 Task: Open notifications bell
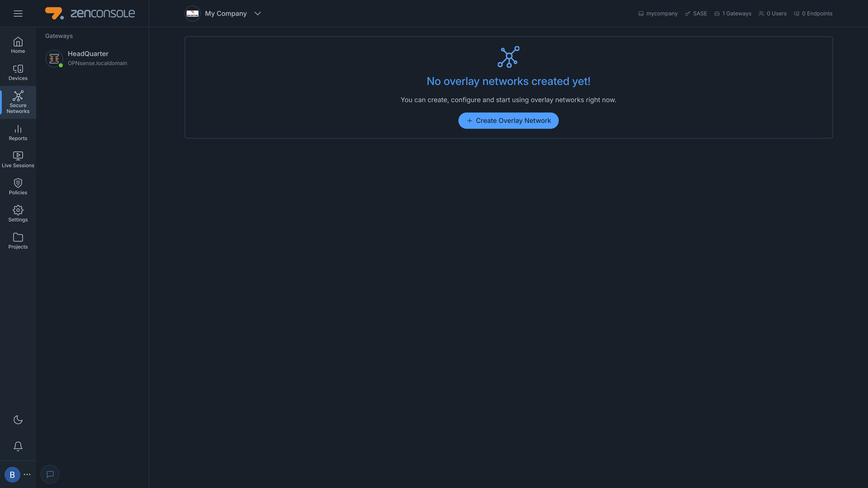[18, 446]
